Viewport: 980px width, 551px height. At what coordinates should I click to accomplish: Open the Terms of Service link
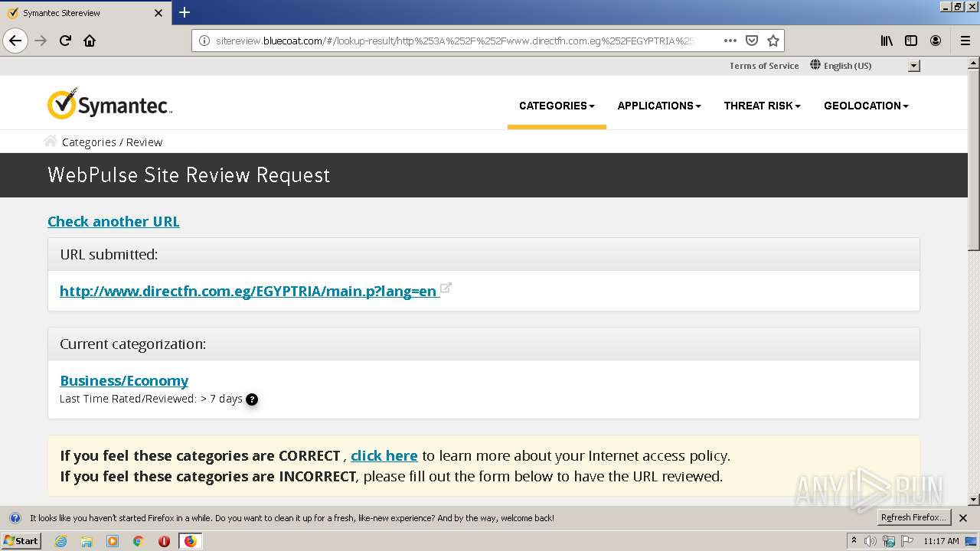[764, 66]
